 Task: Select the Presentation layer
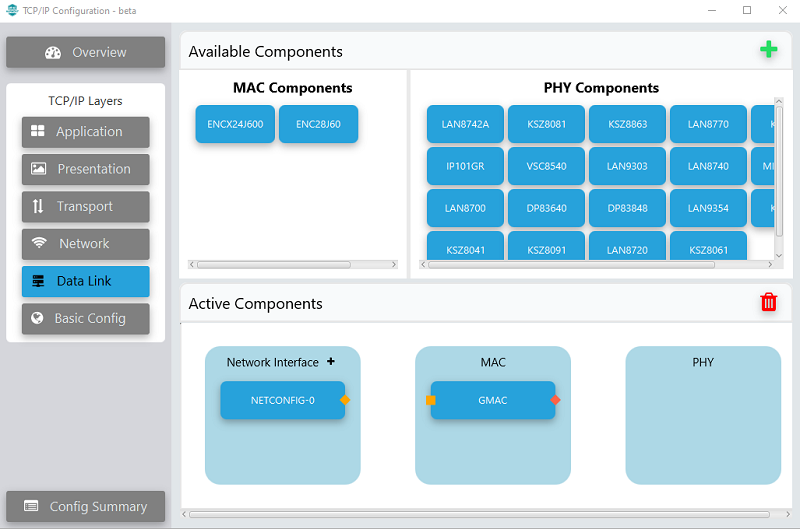click(x=86, y=169)
